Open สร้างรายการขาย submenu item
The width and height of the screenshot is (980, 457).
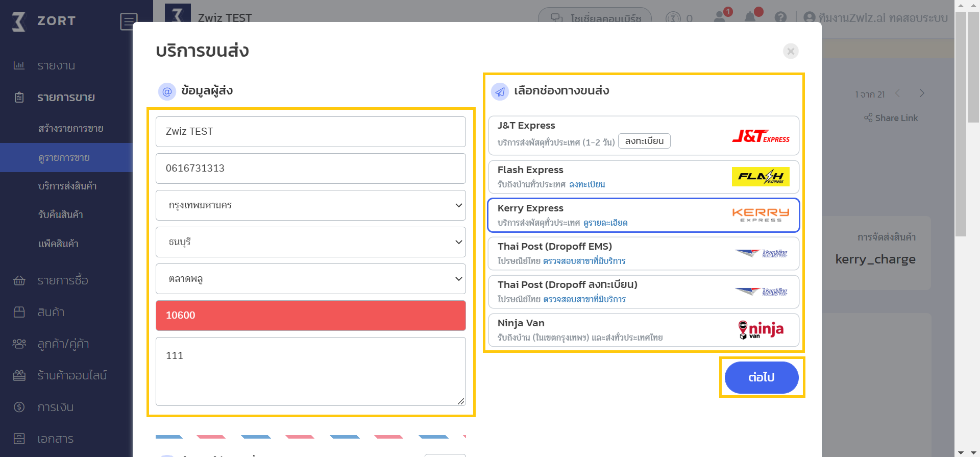(71, 129)
